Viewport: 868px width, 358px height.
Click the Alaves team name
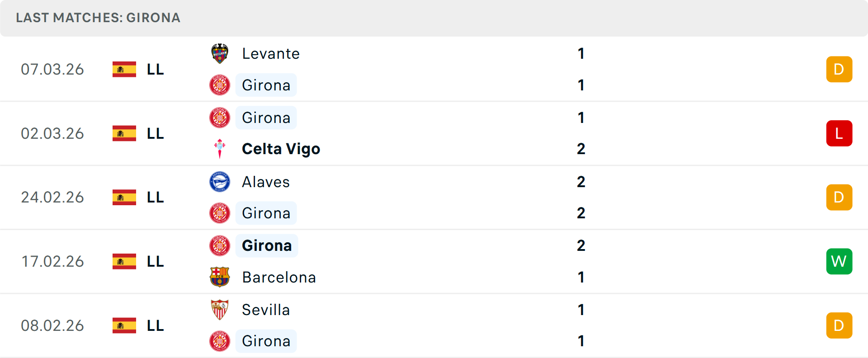(x=266, y=182)
